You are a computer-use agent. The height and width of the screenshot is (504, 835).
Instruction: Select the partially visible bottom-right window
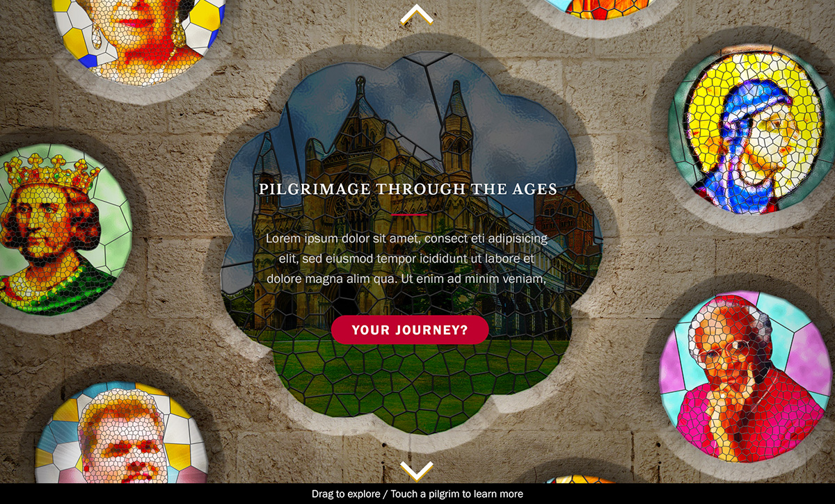point(583,479)
